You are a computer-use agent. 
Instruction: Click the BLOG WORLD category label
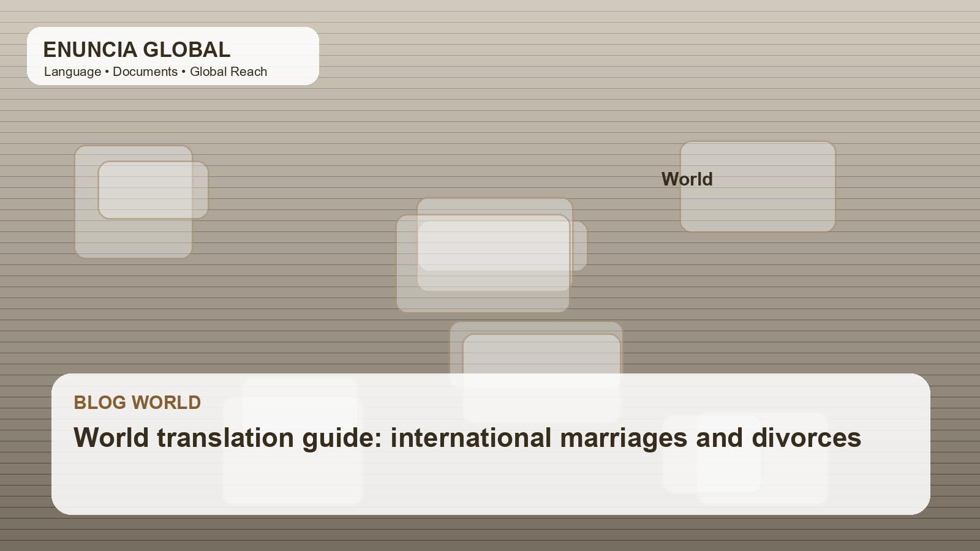(x=137, y=402)
